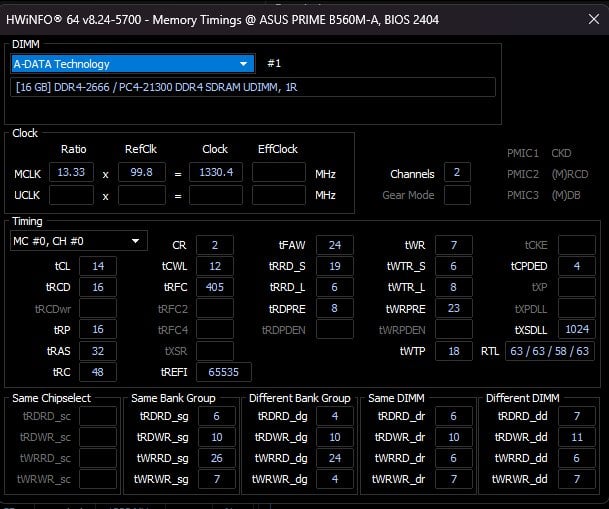Viewport: 609px width, 509px height.
Task: Click the empty tRFC2 field
Action: 215,308
